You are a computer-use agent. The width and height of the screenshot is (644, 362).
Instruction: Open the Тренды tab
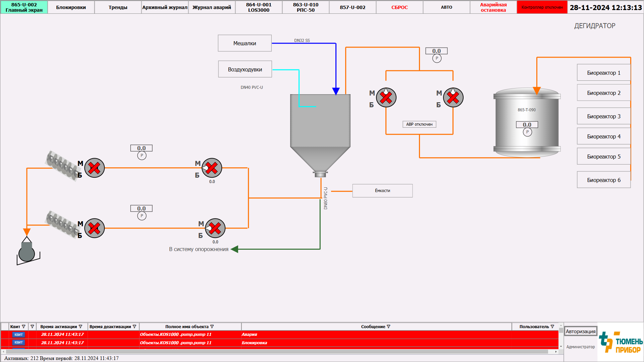tap(118, 7)
